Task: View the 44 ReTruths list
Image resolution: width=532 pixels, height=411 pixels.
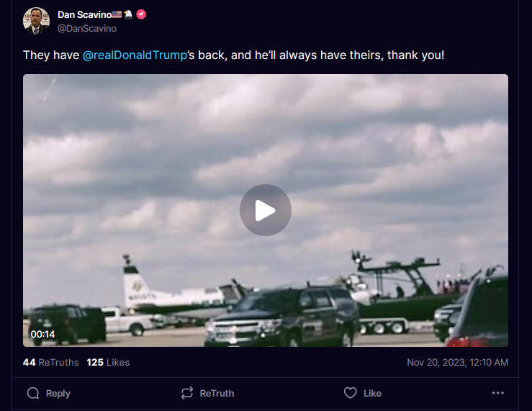Action: click(x=51, y=362)
